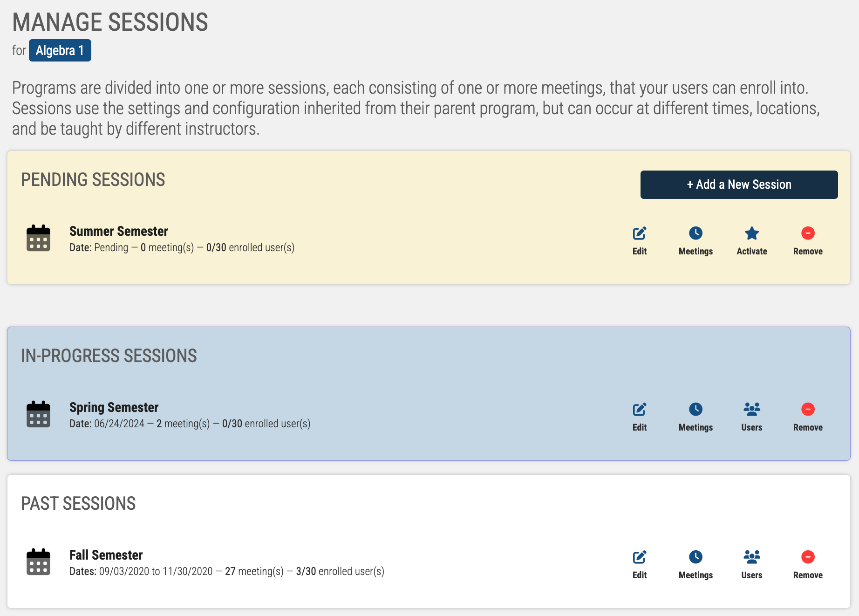Activate the Summer Semester session

point(752,241)
